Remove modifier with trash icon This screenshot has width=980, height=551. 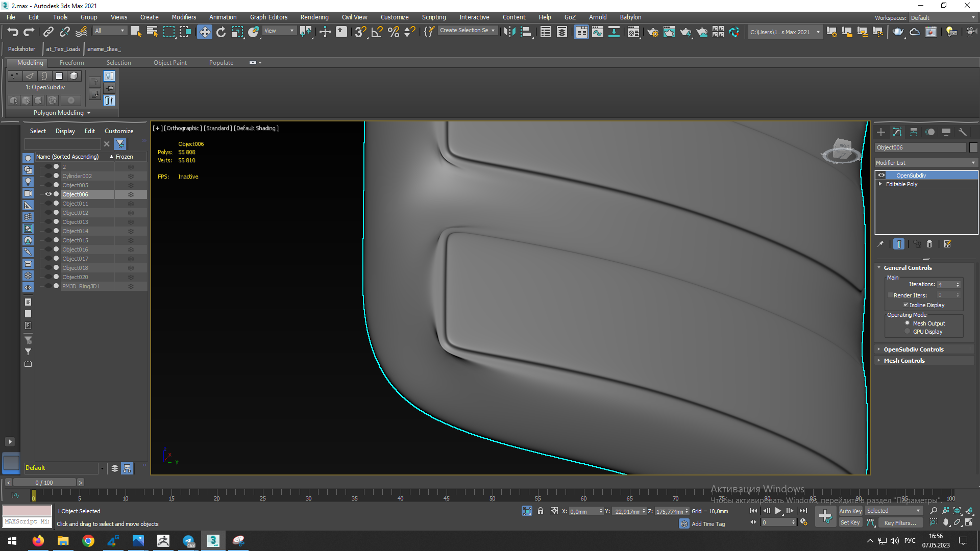pyautogui.click(x=929, y=244)
